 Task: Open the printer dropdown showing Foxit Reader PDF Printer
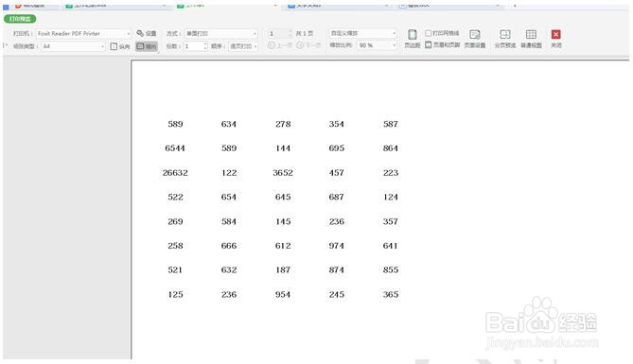tap(83, 33)
